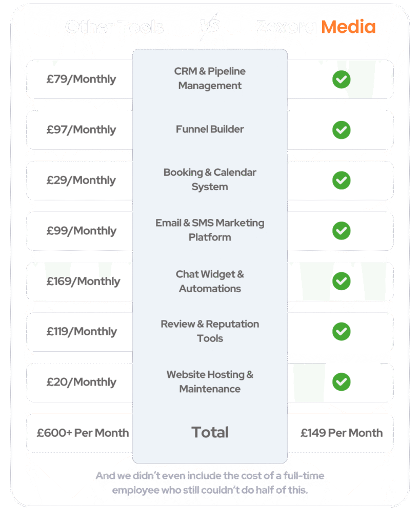Click the full-time employee footnote text
This screenshot has height=525, width=420.
click(210, 482)
